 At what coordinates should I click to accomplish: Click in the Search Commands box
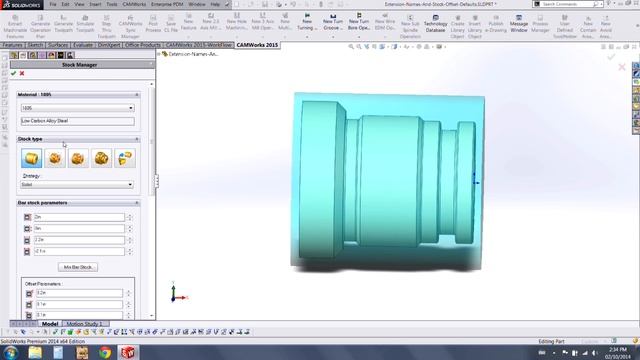click(x=568, y=4)
